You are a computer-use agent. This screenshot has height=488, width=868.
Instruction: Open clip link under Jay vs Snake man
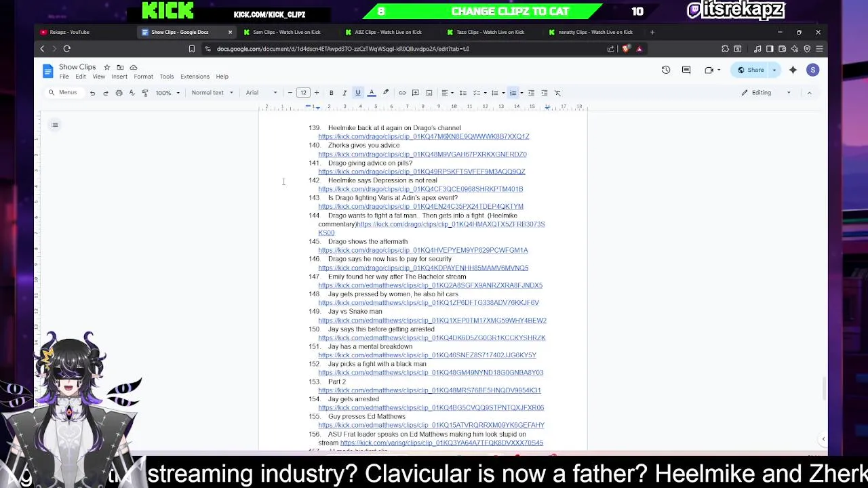coord(432,320)
